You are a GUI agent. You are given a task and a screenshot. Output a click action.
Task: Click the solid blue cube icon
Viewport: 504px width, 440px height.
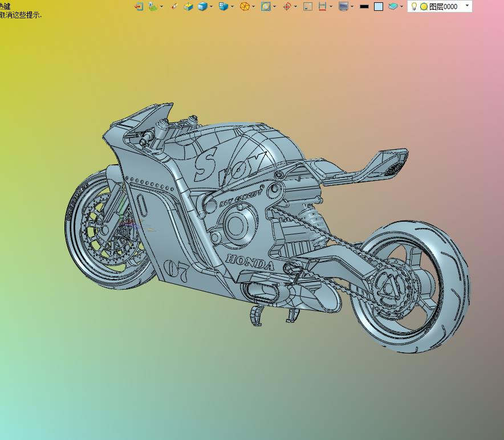(x=202, y=6)
